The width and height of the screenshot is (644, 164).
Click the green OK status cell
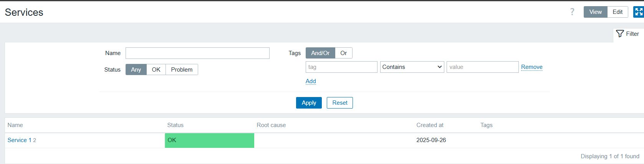[209, 141]
